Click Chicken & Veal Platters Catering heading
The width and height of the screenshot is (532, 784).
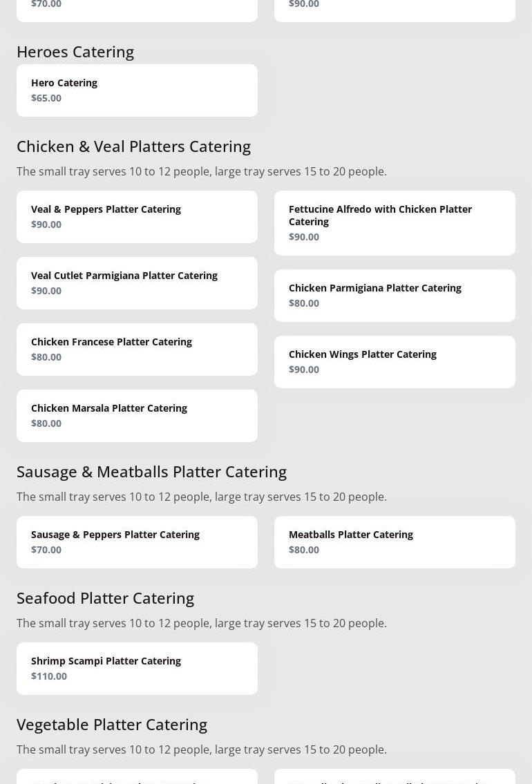click(133, 146)
